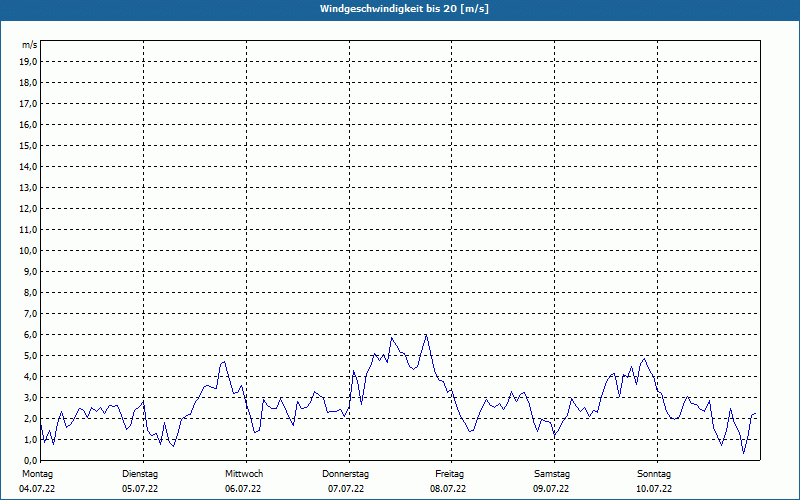The height and width of the screenshot is (500, 800).
Task: Click the chart title 'Windgeschwindigkeit bis 20 [m/s]'
Action: point(404,9)
